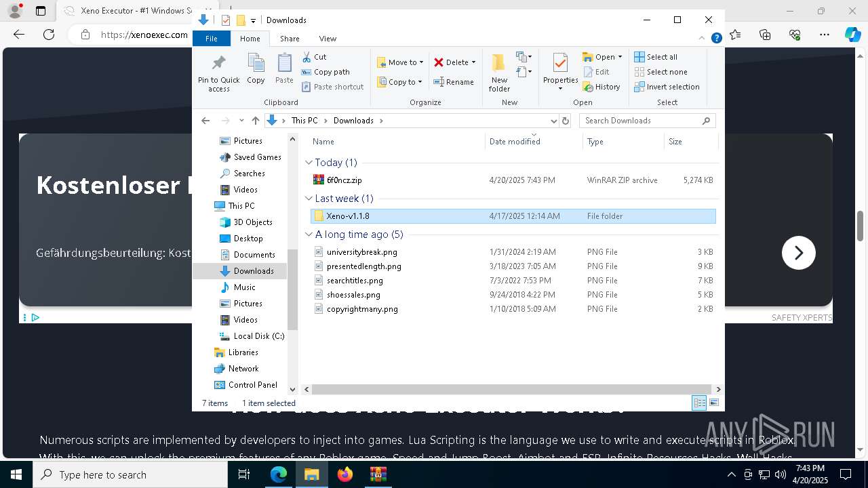The height and width of the screenshot is (488, 868).
Task: Open Firefox from the taskbar
Action: tap(345, 474)
